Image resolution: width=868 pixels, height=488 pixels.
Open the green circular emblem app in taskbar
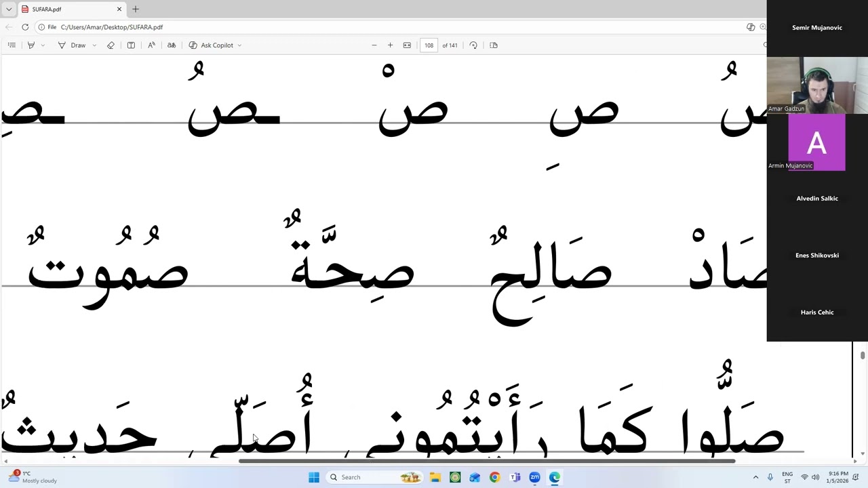(455, 477)
